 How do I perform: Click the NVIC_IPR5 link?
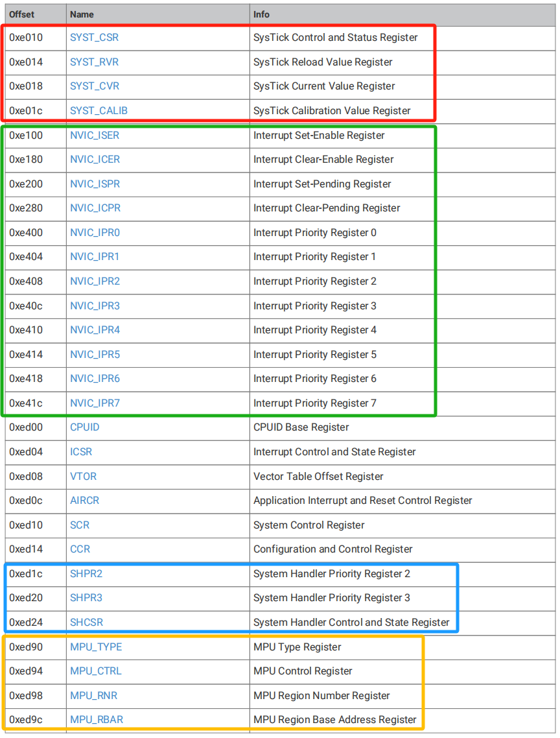[x=95, y=355]
